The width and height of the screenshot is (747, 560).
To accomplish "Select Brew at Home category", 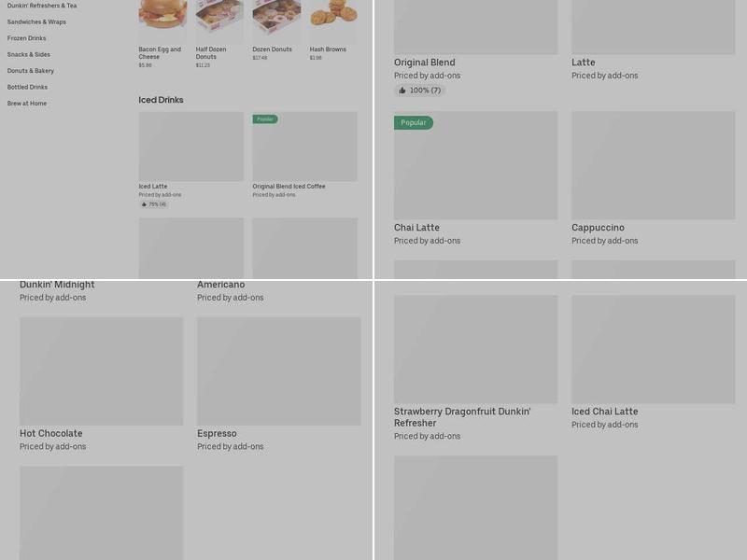I will click(x=27, y=103).
